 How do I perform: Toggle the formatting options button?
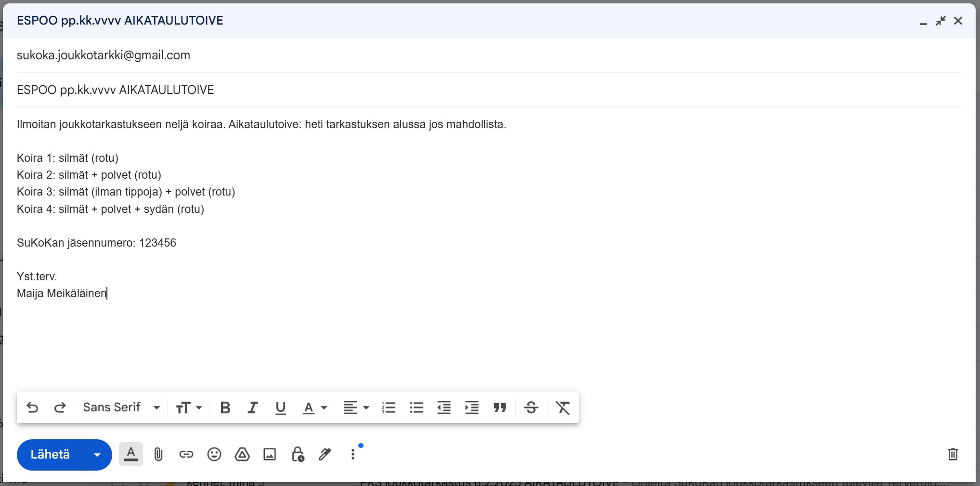[131, 454]
